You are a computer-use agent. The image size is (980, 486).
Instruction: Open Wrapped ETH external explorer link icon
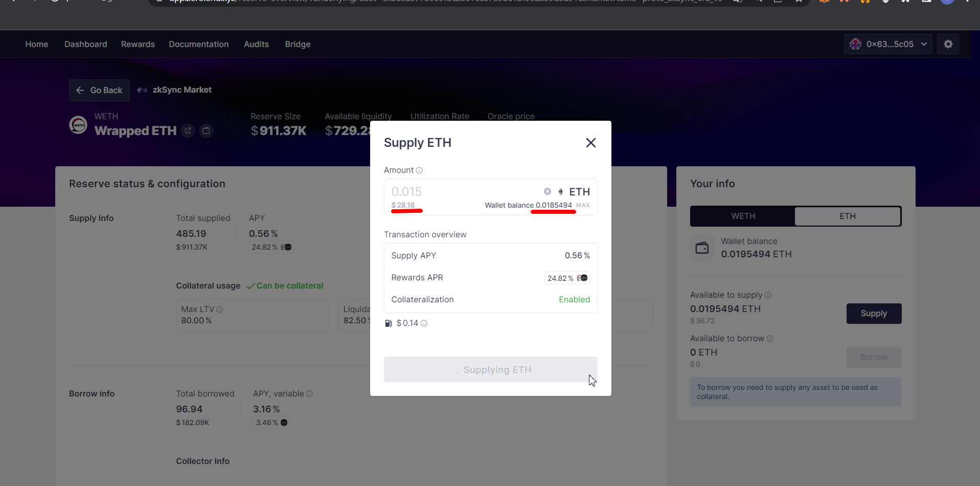[x=188, y=131]
